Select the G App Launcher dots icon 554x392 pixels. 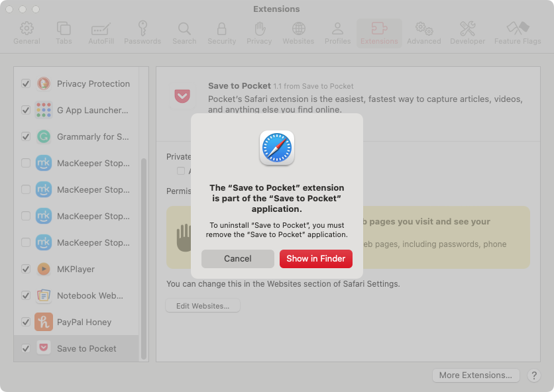coord(44,110)
